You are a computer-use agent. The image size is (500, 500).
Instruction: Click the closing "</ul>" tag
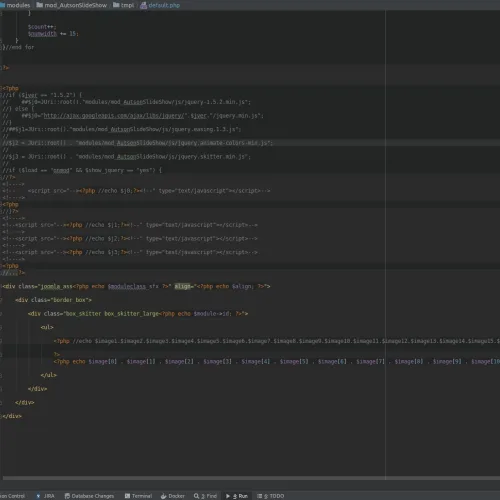click(49, 375)
